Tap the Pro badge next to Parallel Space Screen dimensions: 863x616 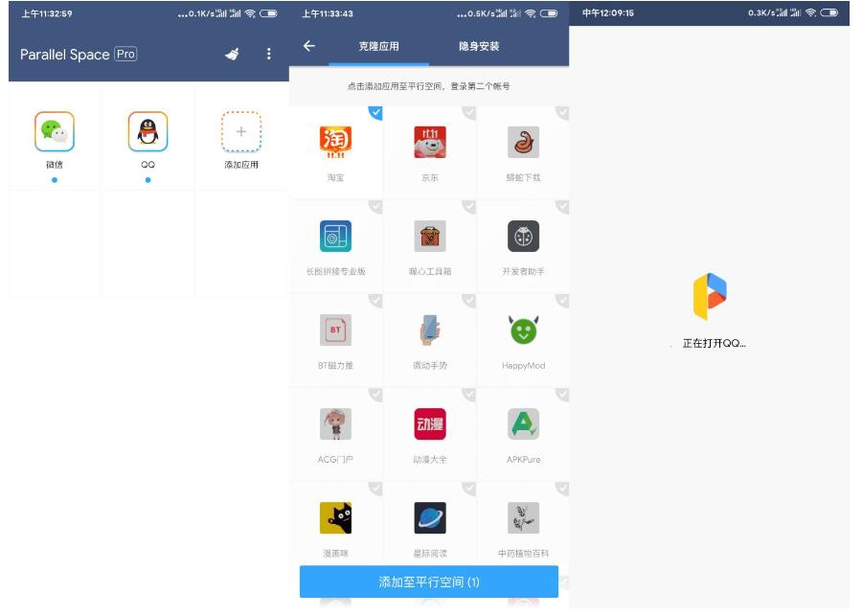(x=125, y=54)
